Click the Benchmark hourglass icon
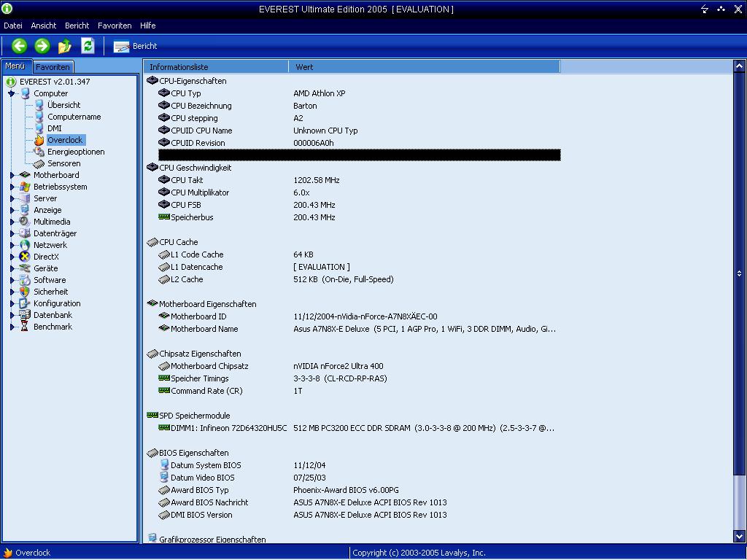This screenshot has height=560, width=747. click(x=25, y=327)
